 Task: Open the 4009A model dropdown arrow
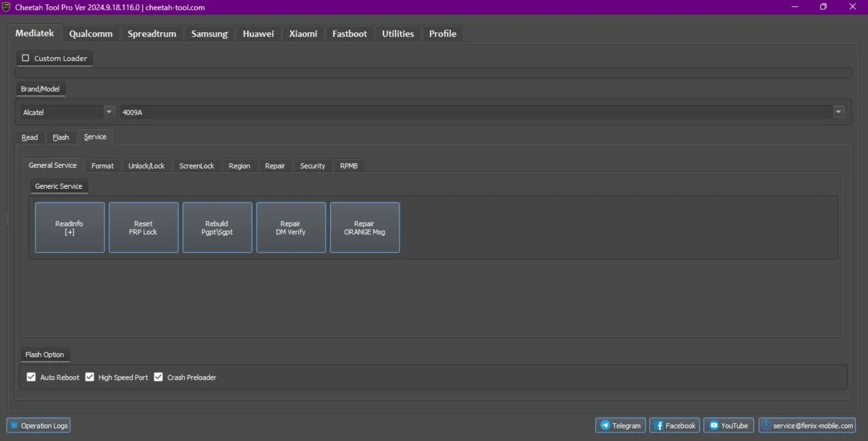839,112
